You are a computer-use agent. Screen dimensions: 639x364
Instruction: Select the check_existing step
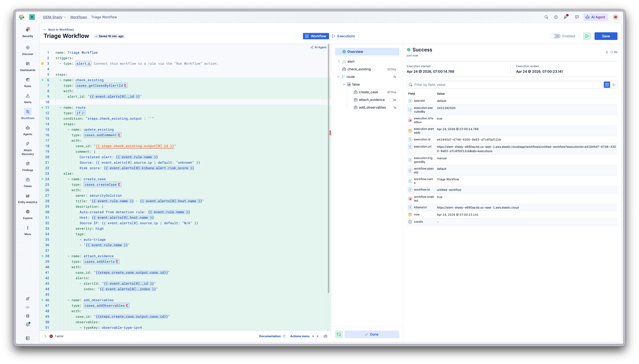pyautogui.click(x=367, y=69)
